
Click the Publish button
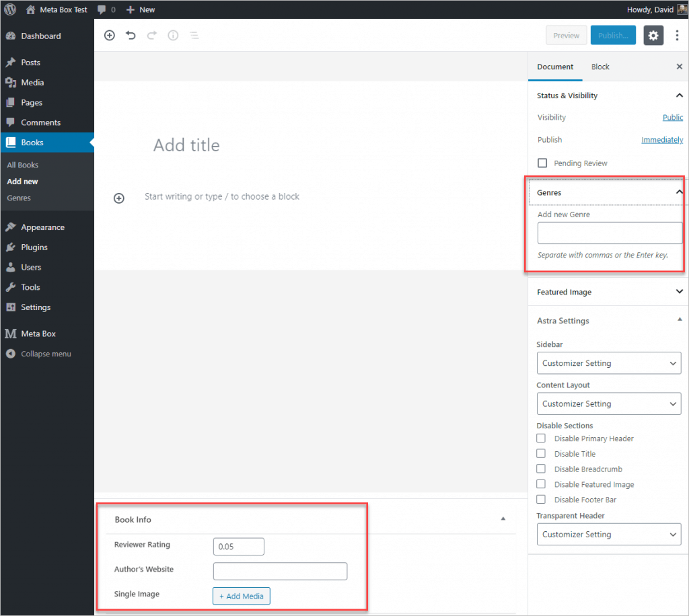(612, 36)
